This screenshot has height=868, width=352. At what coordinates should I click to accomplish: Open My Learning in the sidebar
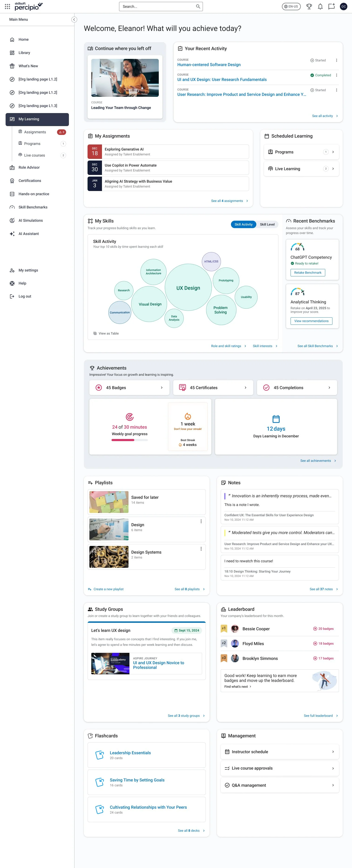[x=37, y=119]
